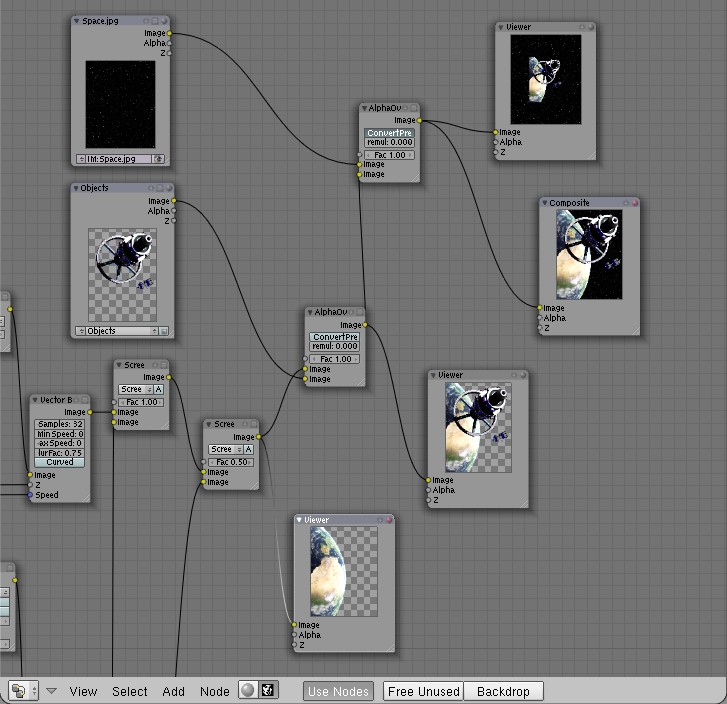The width and height of the screenshot is (727, 704).
Task: Open blend type dropdown on Screen node Fac 1.00
Action: (135, 389)
